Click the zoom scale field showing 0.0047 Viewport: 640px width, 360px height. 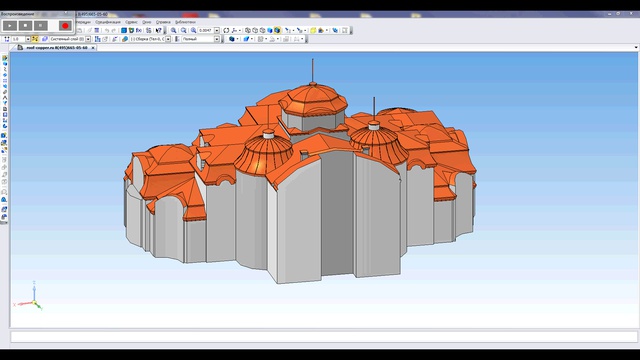[x=206, y=30]
